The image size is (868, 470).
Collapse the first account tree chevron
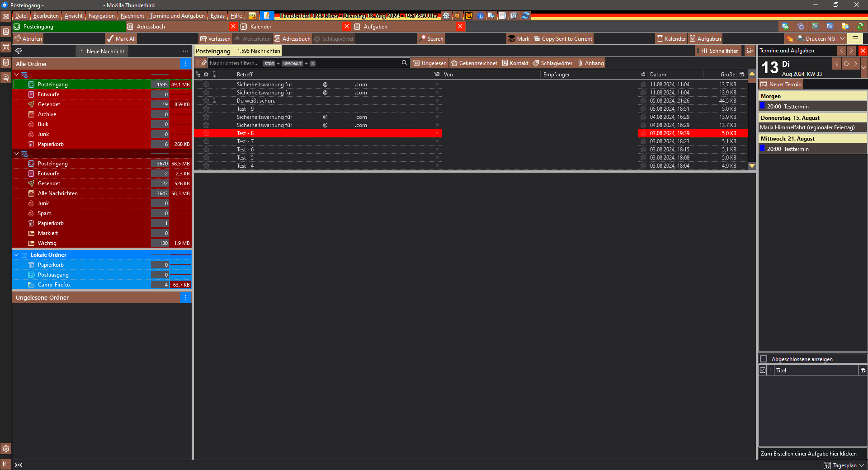coord(17,75)
